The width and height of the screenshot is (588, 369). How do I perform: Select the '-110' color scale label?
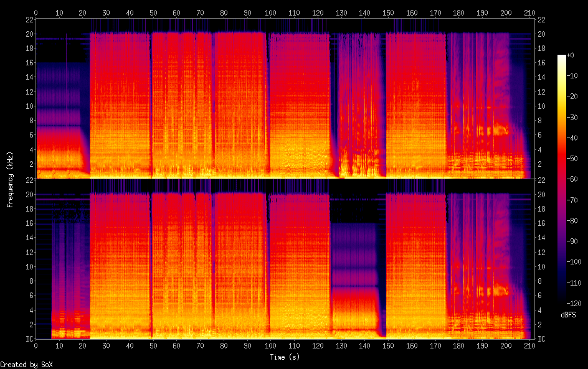[x=574, y=283]
